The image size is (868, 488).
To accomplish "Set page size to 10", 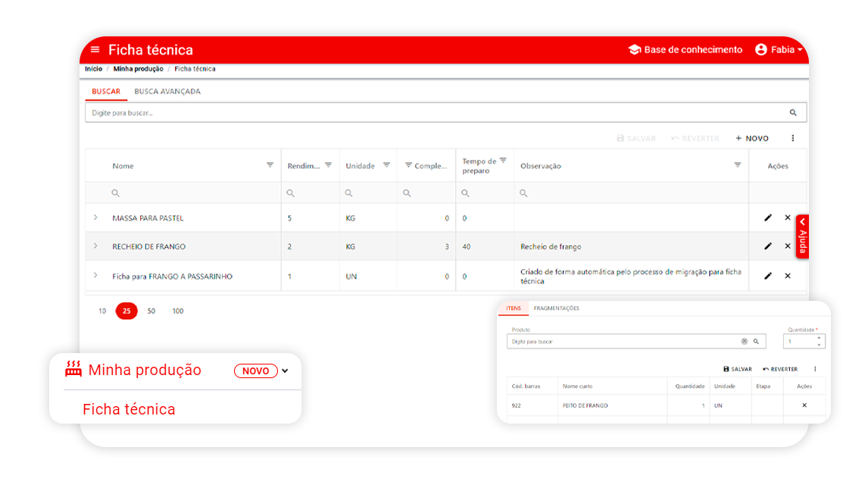I will 102,311.
